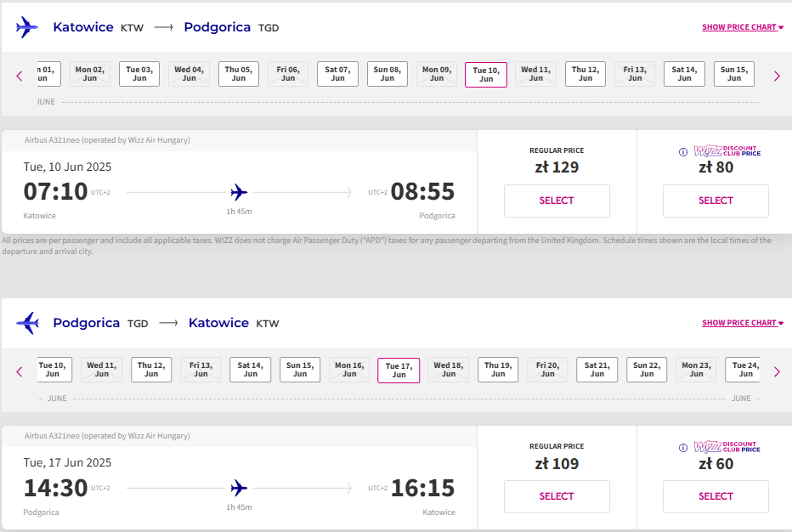Go to next return dates with right arrow
Image resolution: width=792 pixels, height=532 pixels.
point(777,372)
